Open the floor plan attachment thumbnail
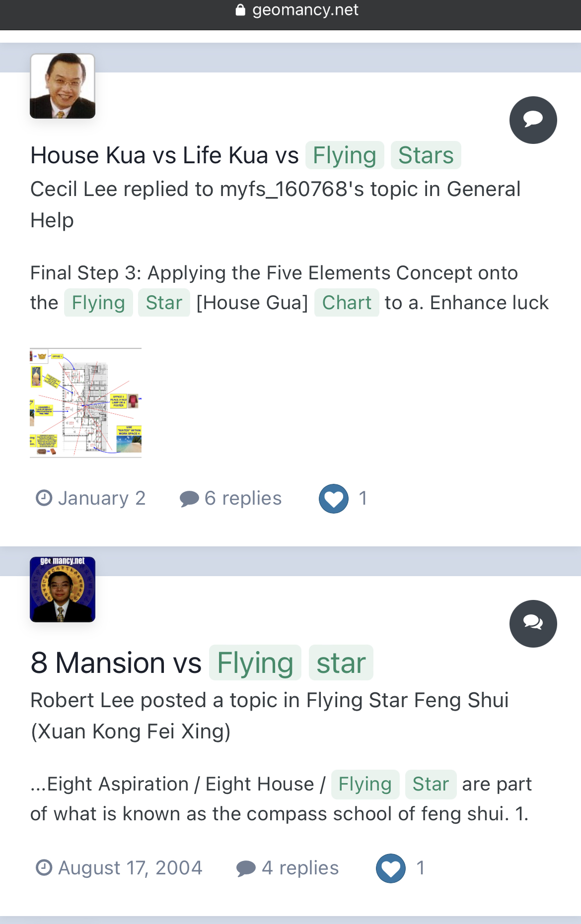 [85, 402]
